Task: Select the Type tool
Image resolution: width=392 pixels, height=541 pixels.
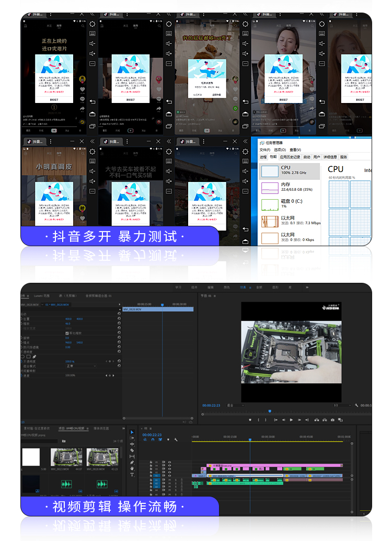Action: 132,475
